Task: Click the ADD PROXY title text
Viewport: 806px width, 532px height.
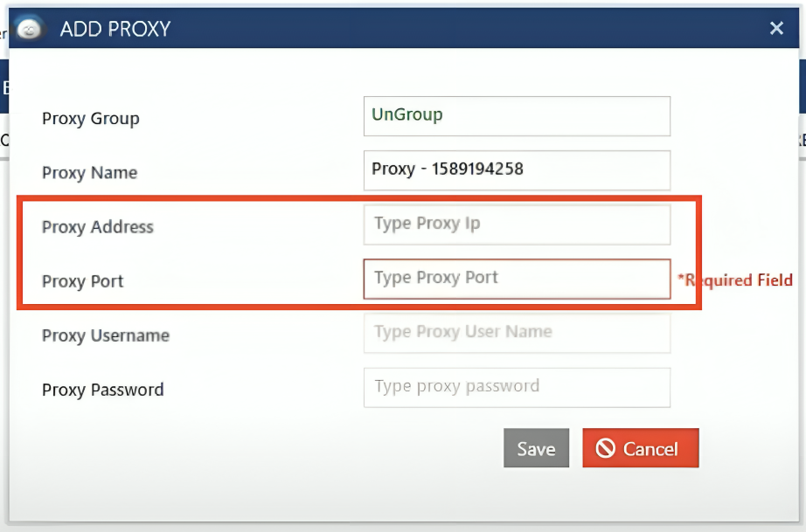Action: 115,29
